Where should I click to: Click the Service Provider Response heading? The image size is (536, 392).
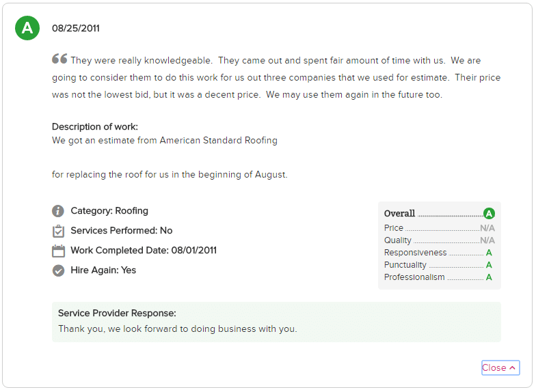117,313
